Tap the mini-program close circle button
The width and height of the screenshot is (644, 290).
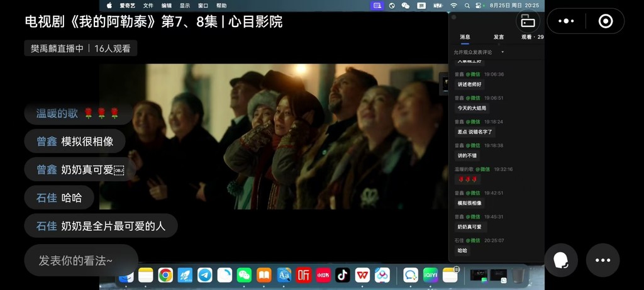pyautogui.click(x=606, y=21)
